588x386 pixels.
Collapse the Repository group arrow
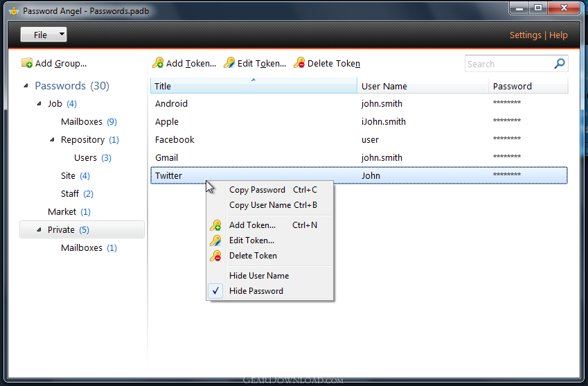point(53,140)
